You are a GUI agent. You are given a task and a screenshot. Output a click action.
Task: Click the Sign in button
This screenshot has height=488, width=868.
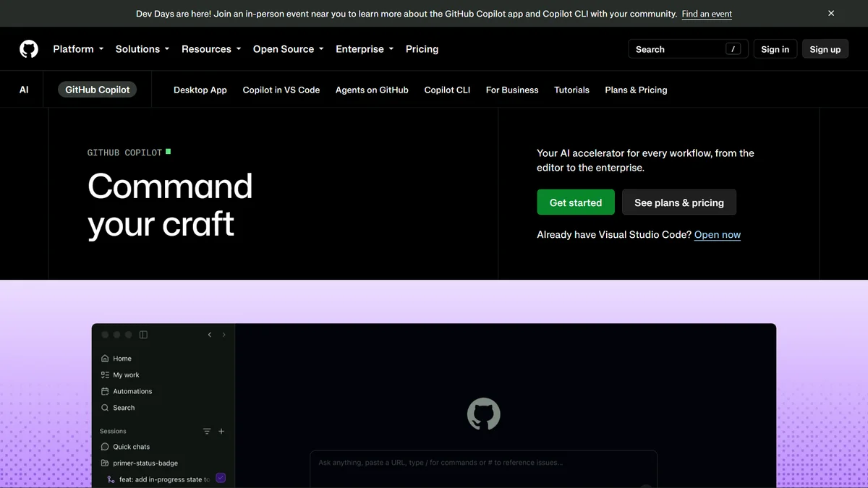775,49
